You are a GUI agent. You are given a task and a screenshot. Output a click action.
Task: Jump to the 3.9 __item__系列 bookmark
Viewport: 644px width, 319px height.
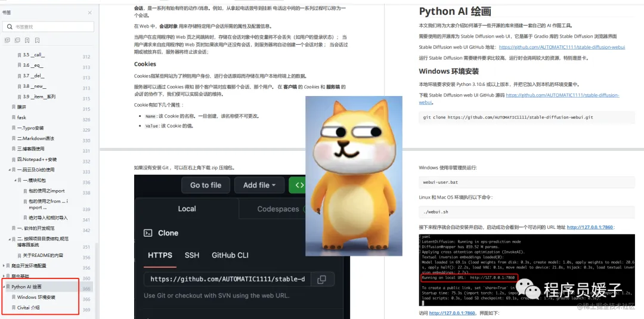pos(39,97)
